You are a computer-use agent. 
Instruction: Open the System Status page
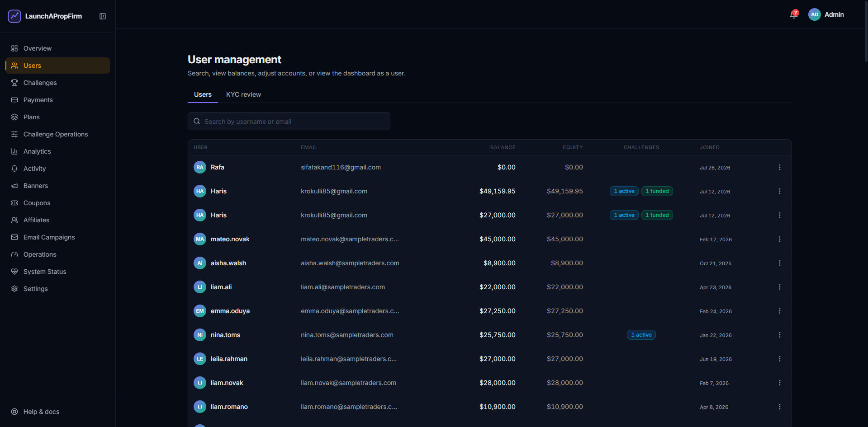coord(57,272)
